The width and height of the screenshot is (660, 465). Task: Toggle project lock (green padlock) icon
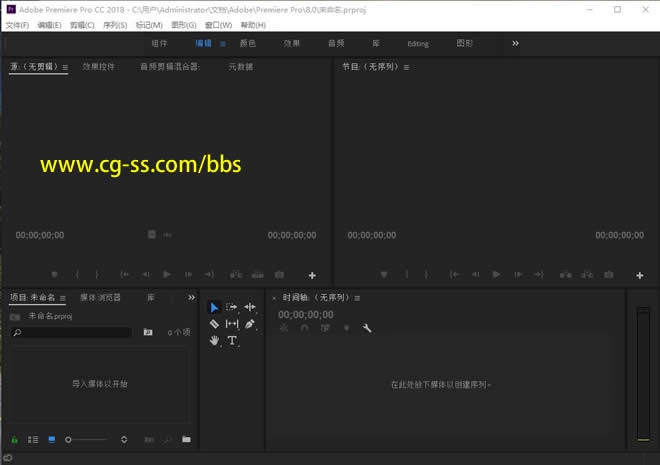(14, 439)
